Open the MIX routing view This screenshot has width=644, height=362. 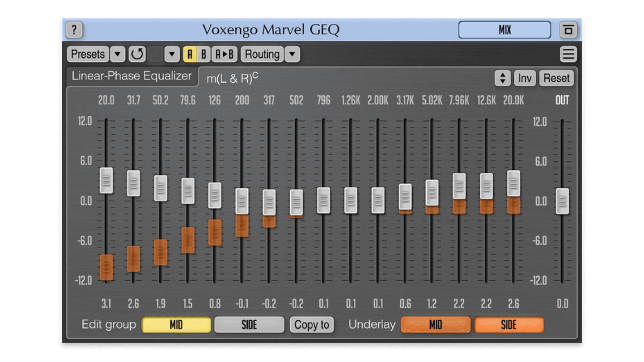click(x=504, y=30)
